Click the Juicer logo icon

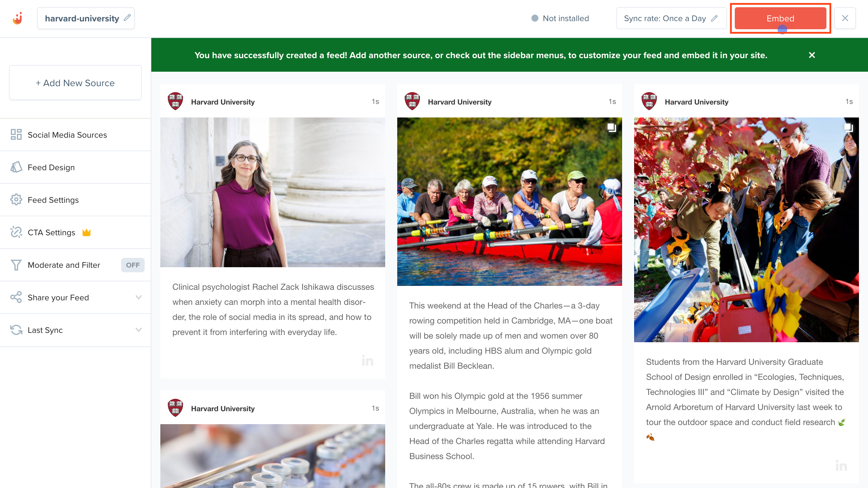coord(17,18)
